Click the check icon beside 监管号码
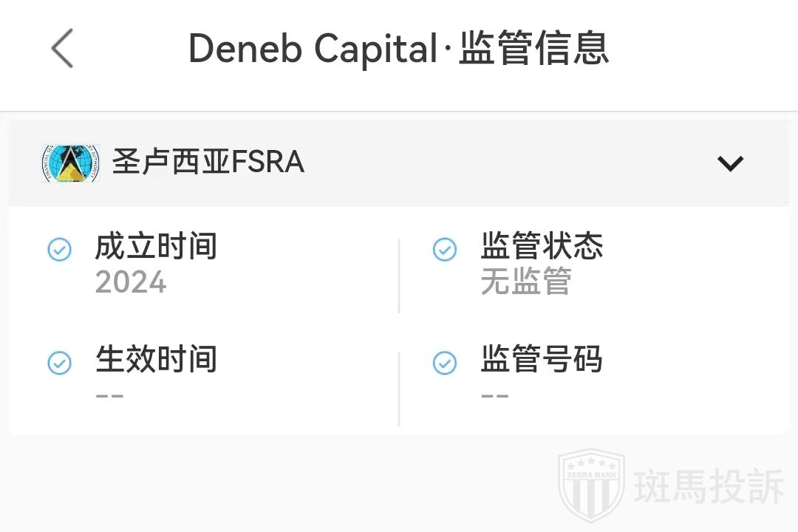This screenshot has height=532, width=798. [444, 363]
